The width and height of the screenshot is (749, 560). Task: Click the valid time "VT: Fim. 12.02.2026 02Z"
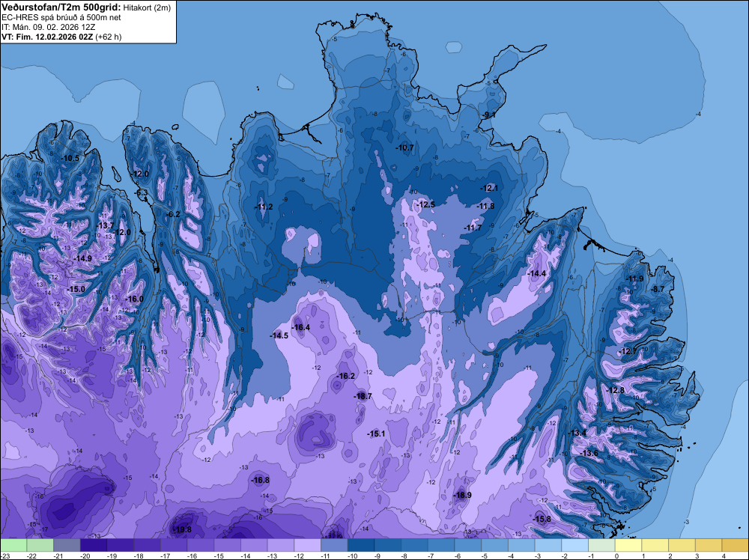click(47, 37)
